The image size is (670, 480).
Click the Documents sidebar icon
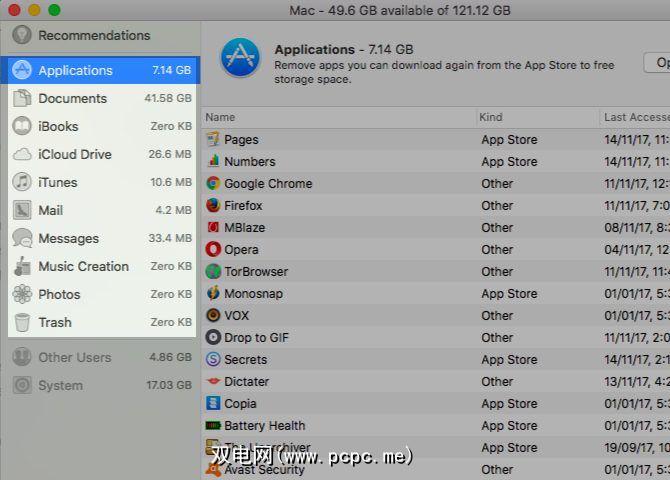click(22, 98)
